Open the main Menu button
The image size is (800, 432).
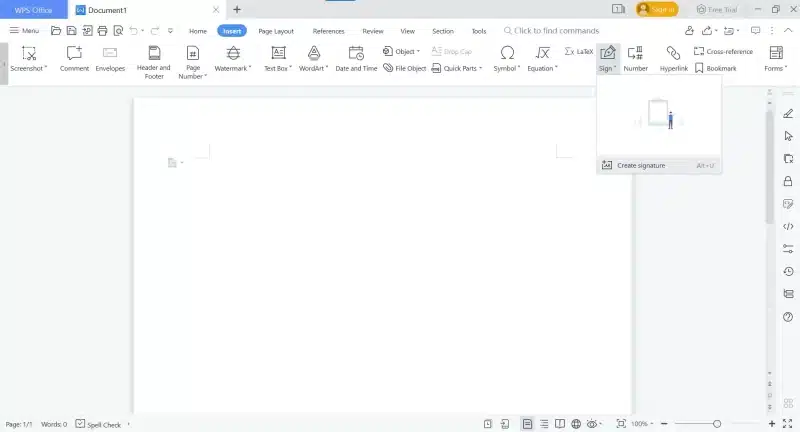24,31
